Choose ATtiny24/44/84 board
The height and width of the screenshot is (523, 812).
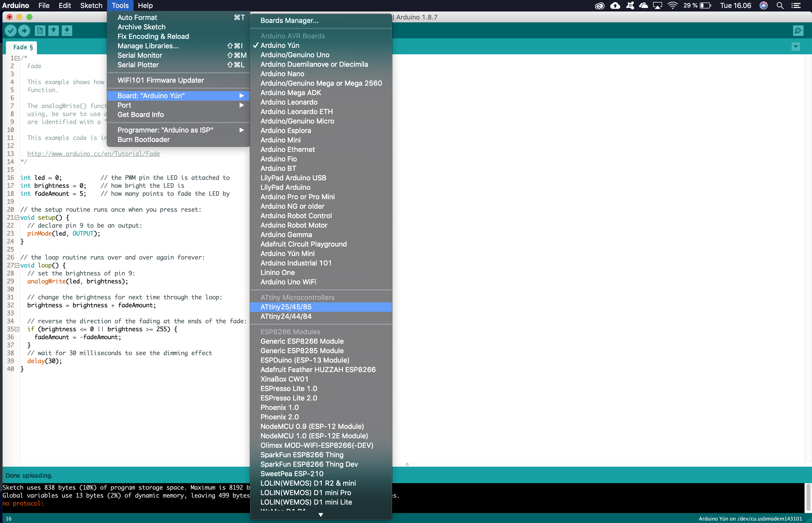[321, 317]
